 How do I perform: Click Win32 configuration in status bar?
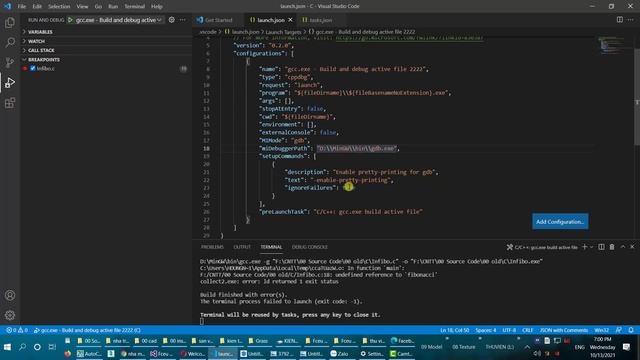602,330
